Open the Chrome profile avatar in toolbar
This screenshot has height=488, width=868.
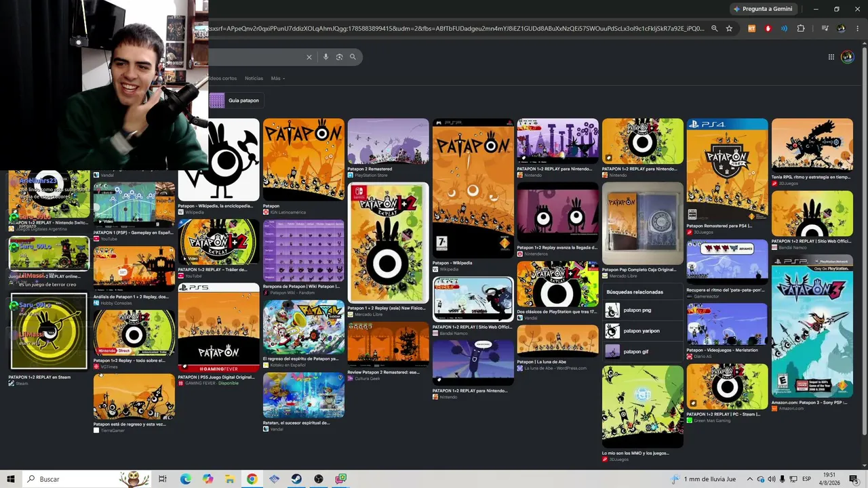(x=842, y=28)
